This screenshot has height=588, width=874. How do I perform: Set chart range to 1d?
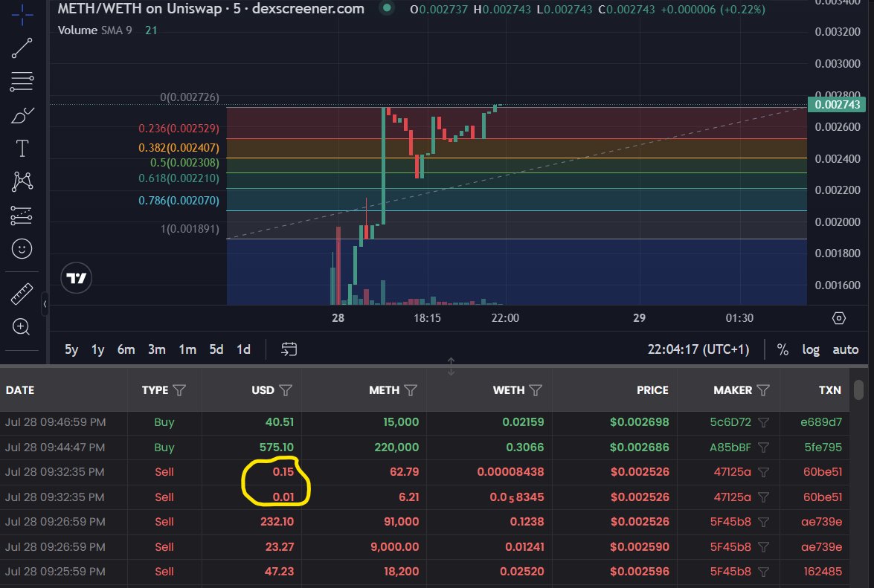[243, 349]
